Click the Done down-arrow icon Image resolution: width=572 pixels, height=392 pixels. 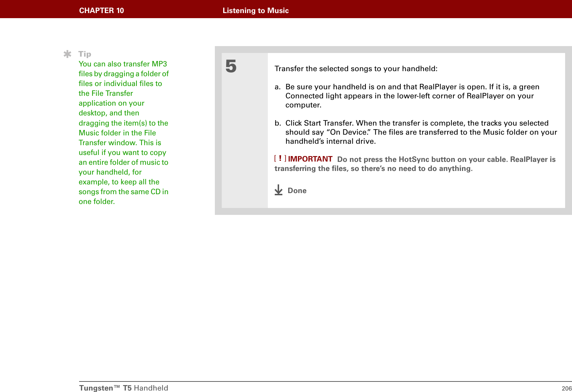(278, 190)
